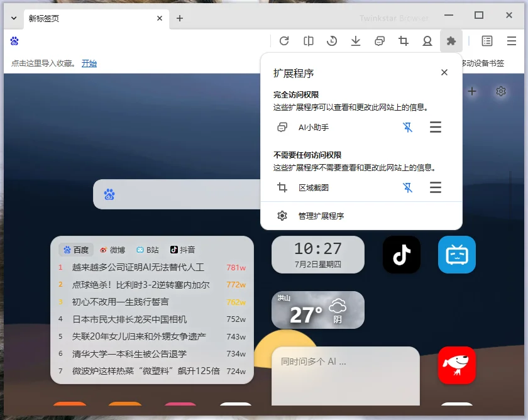Switch to the 微博 hot list tab
Screen dimensions: 528x420
click(x=113, y=250)
